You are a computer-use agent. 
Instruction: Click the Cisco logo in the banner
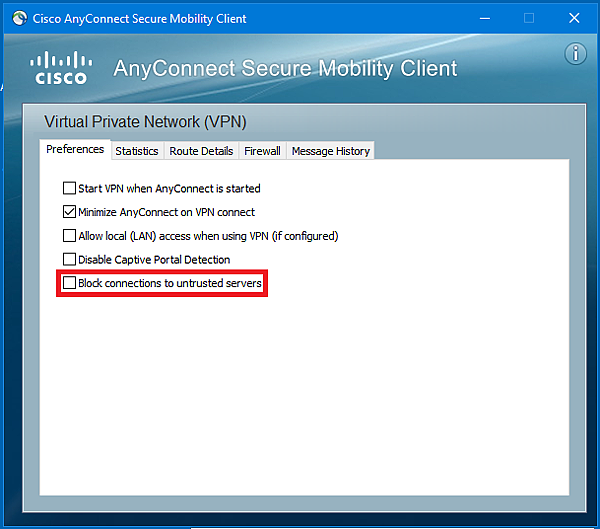61,68
